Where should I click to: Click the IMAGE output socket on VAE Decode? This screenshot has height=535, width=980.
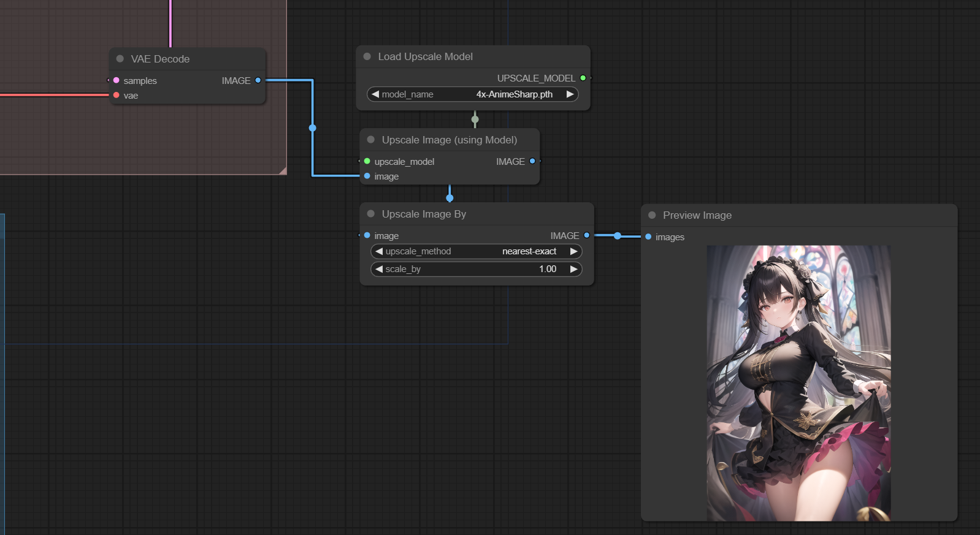tap(258, 80)
